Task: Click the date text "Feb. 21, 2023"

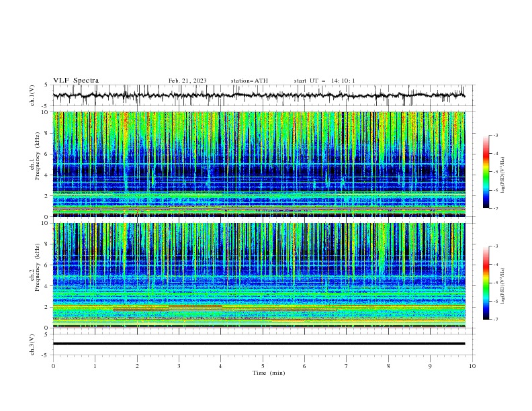Action: 187,81
